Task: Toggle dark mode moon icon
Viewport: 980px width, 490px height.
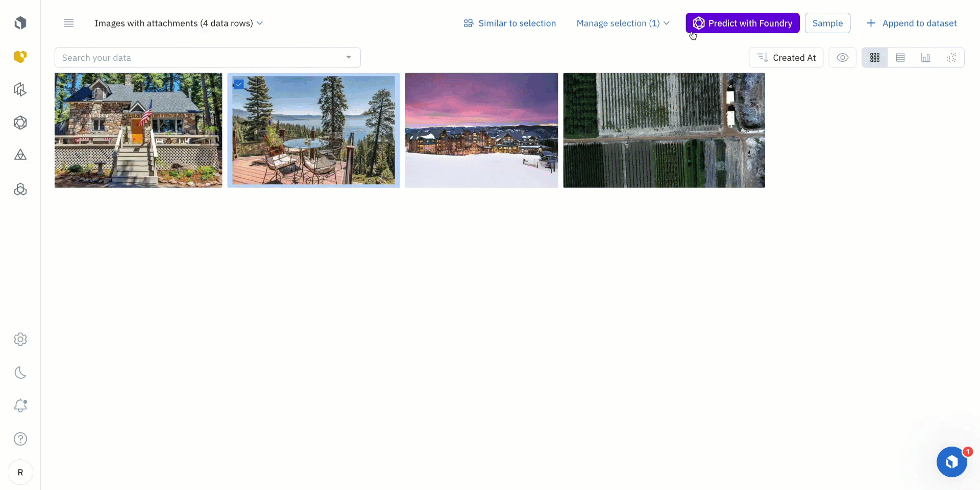Action: coord(20,373)
